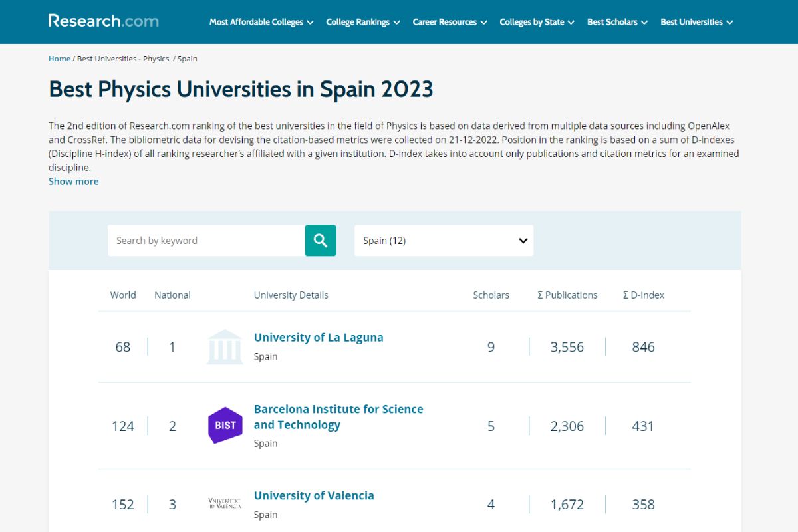Image resolution: width=798 pixels, height=532 pixels.
Task: Open the Best Scholars menu
Action: (x=617, y=22)
